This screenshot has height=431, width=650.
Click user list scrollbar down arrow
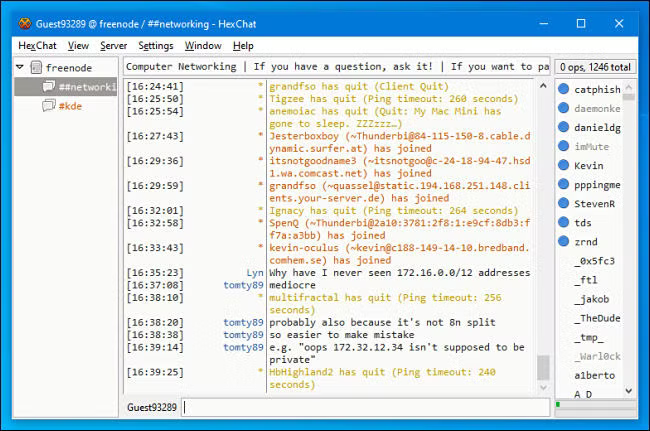click(628, 390)
